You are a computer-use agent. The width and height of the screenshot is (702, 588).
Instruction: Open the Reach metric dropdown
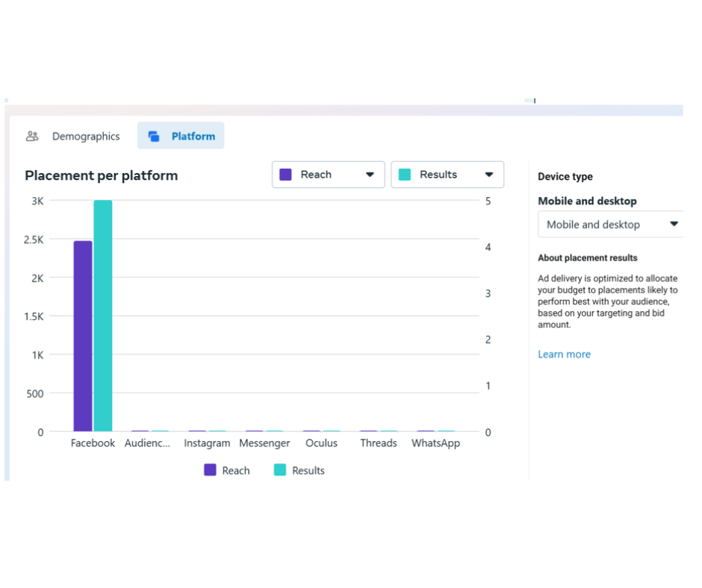329,175
